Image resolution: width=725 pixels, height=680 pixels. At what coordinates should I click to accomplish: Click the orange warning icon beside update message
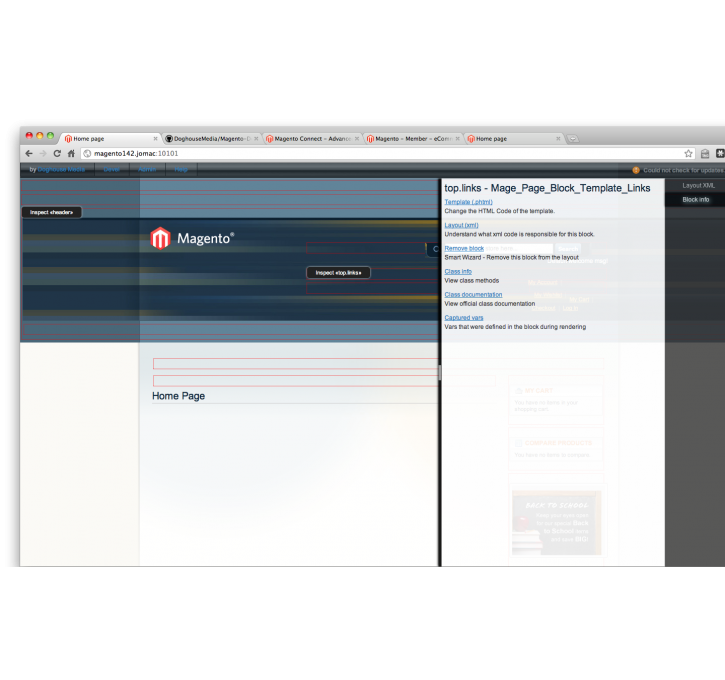636,170
